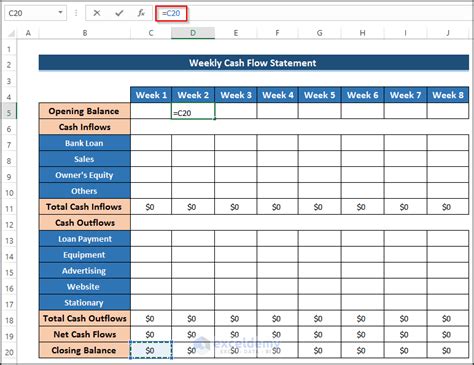Viewport: 474px width, 365px height.
Task: Click the Cancel (X) formula bar icon
Action: pyautogui.click(x=97, y=13)
